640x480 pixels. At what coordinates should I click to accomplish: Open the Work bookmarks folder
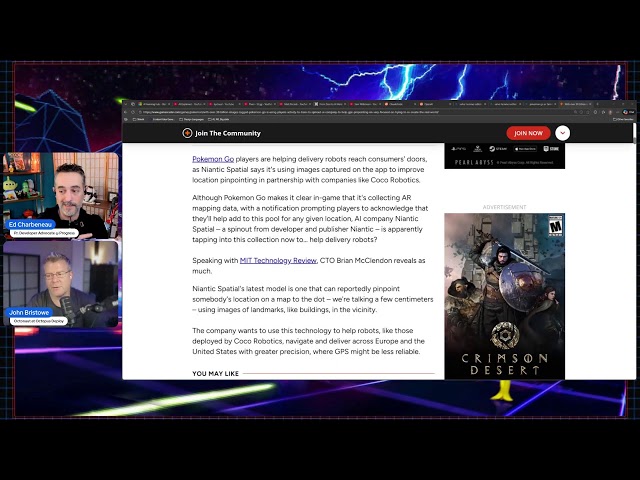click(139, 119)
